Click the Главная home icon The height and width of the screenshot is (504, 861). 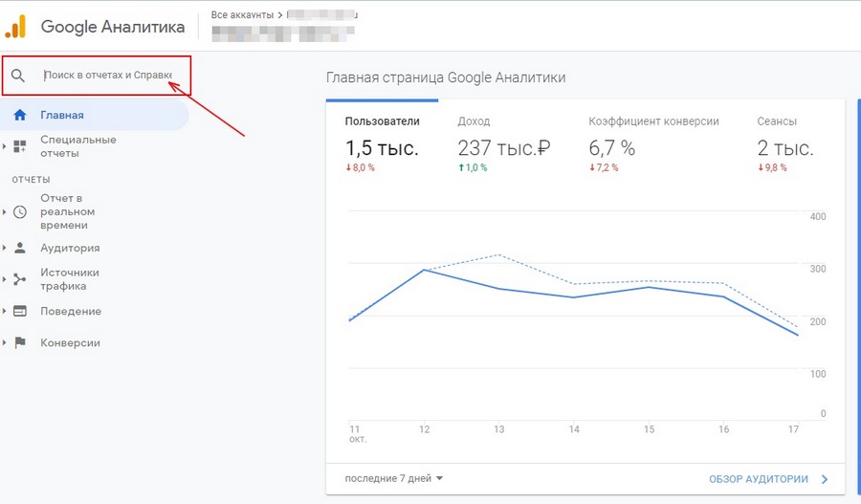tap(20, 115)
